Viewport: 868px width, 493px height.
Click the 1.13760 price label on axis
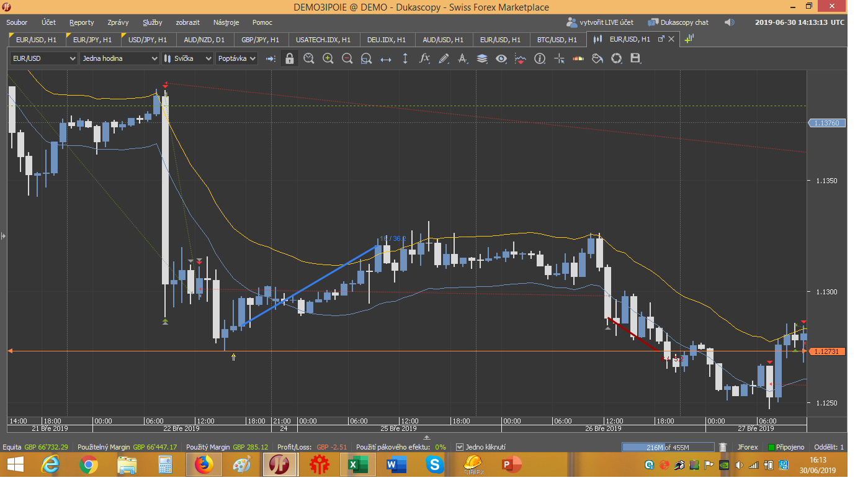pyautogui.click(x=828, y=123)
